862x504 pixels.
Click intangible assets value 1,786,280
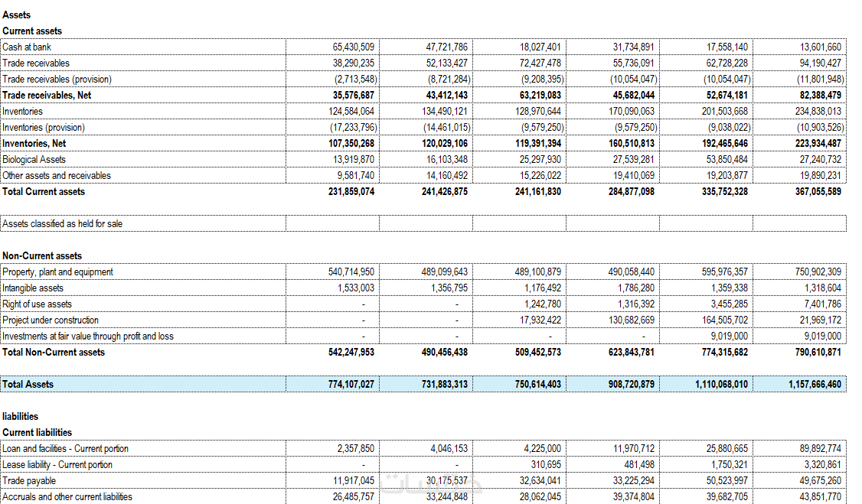tap(633, 288)
